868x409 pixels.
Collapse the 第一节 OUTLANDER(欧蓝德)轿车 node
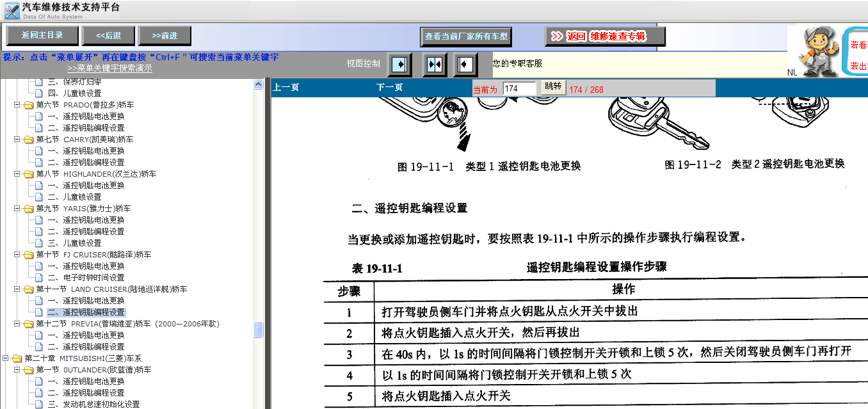[x=17, y=370]
